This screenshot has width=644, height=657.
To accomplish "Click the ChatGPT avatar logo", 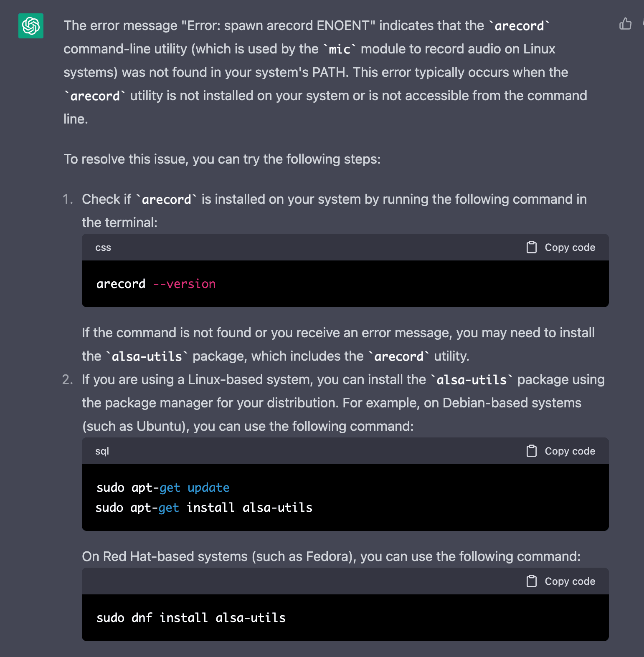I will pyautogui.click(x=31, y=26).
